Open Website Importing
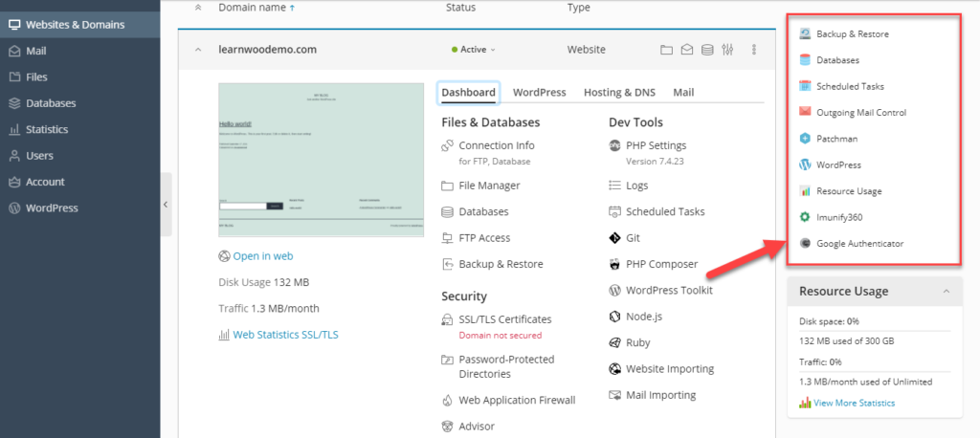The image size is (980, 438). tap(670, 369)
